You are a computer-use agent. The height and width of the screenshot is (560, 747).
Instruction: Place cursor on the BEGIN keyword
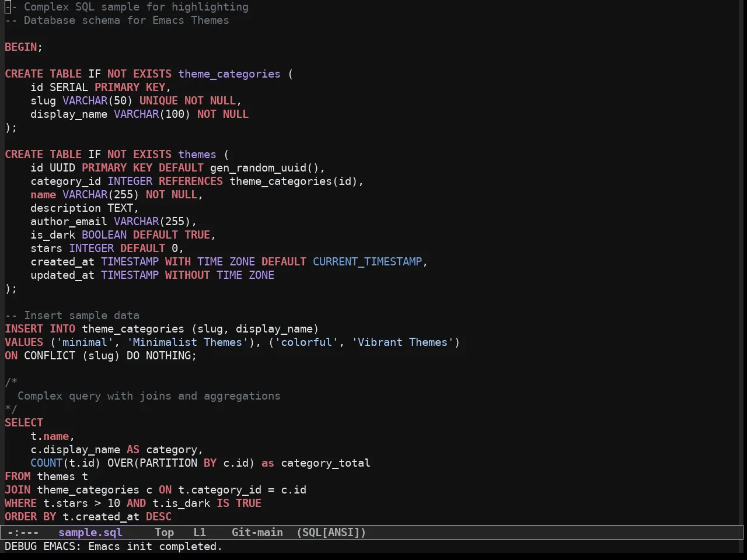(21, 47)
